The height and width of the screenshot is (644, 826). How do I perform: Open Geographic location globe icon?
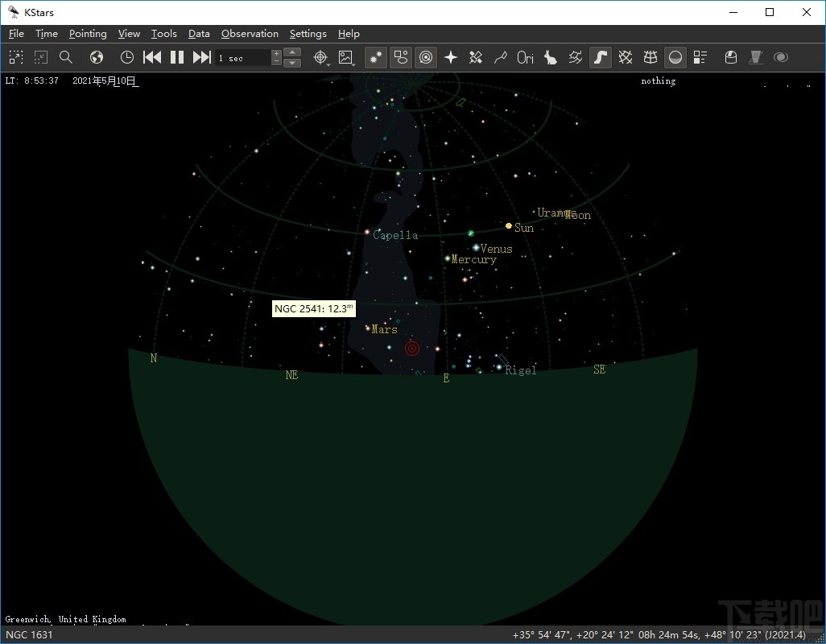pyautogui.click(x=97, y=57)
